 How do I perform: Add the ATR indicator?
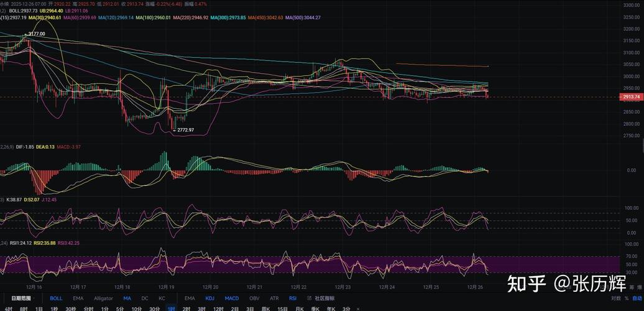(274, 299)
